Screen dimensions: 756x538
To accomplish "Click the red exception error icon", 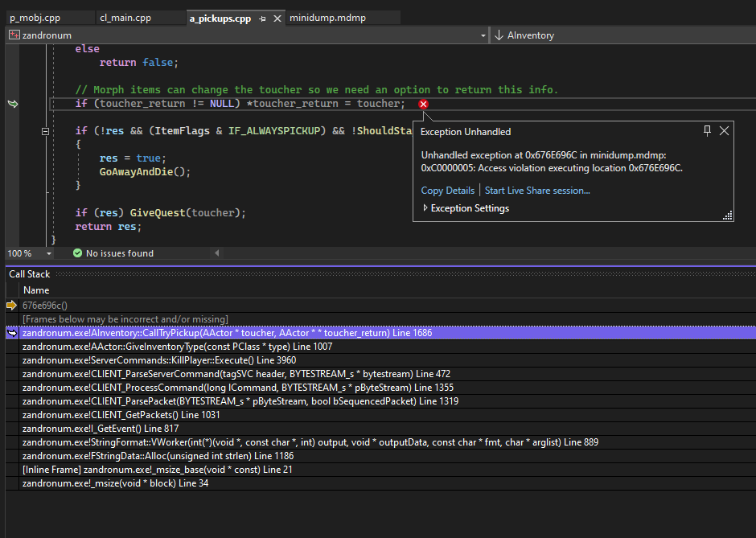I will pyautogui.click(x=424, y=104).
